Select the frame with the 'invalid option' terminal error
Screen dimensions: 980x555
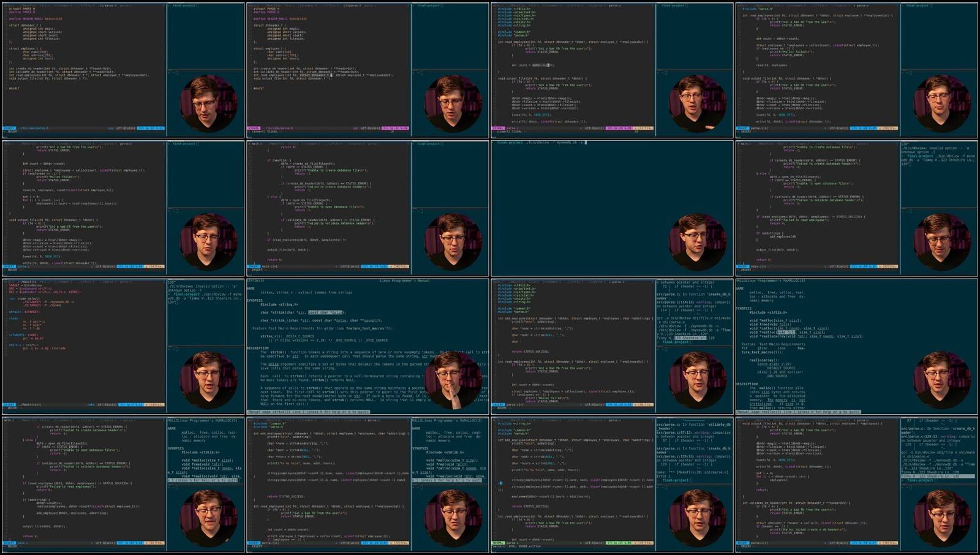click(857, 208)
